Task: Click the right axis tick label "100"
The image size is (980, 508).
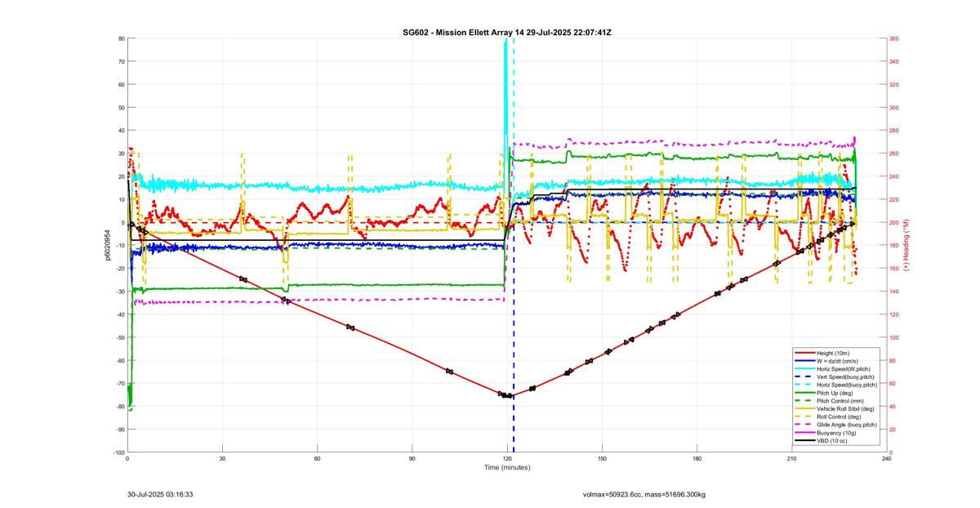Action: click(x=893, y=337)
